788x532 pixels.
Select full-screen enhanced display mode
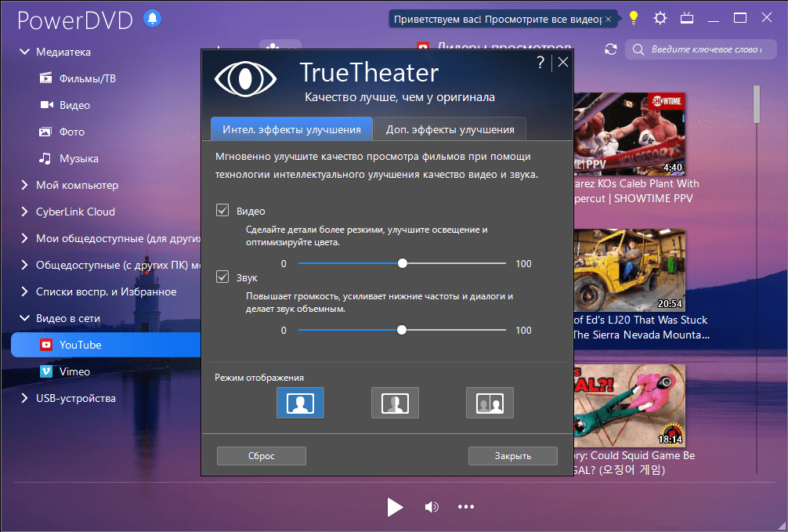pyautogui.click(x=300, y=403)
